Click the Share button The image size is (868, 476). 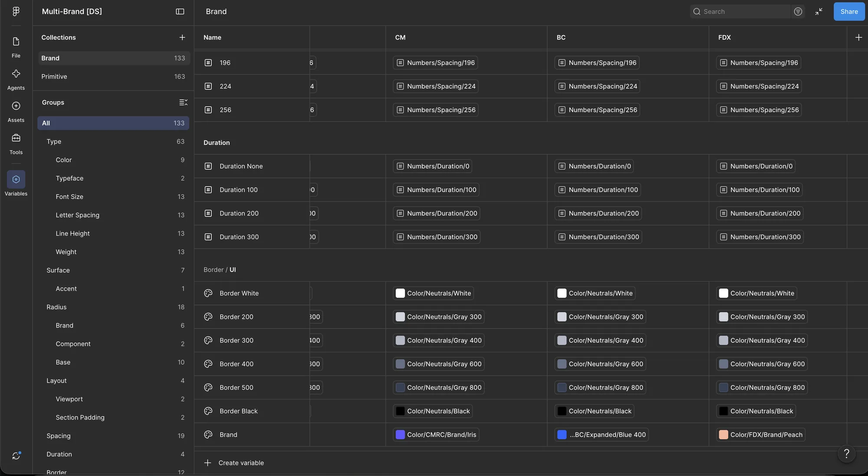(x=849, y=11)
